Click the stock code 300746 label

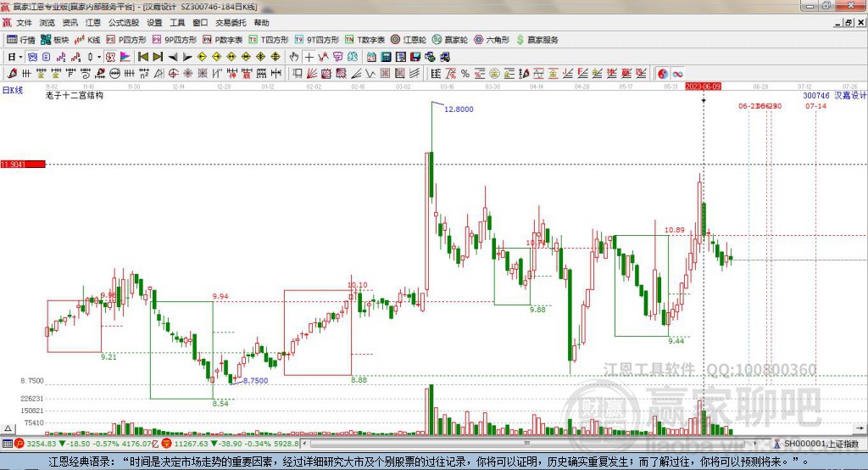pos(816,95)
